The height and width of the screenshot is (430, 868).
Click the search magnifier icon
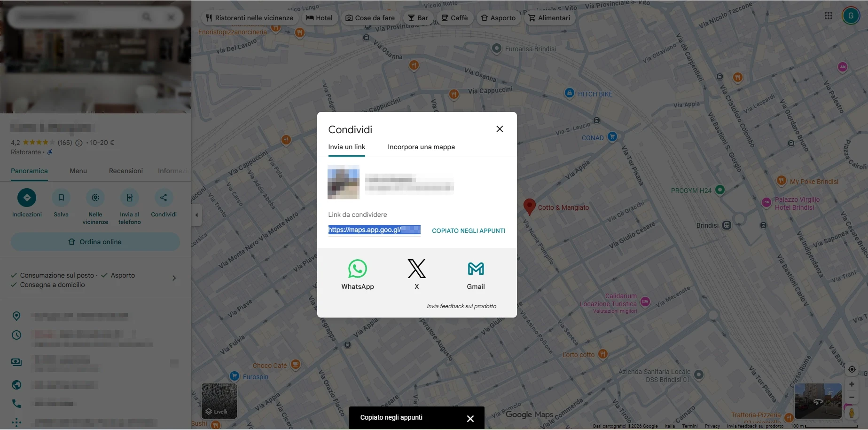147,17
